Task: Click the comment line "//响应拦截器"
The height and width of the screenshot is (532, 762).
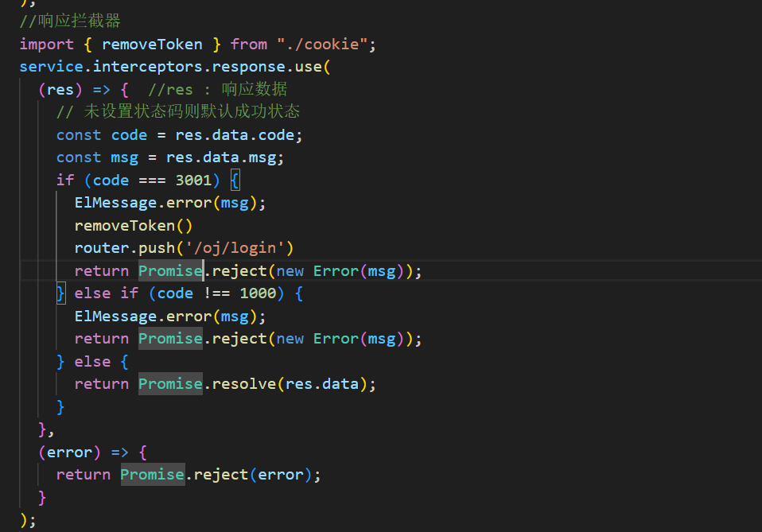Action: [70, 21]
